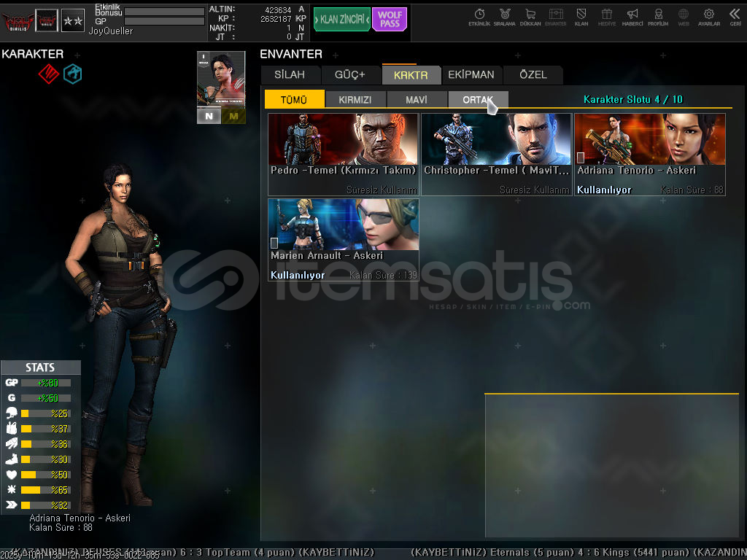Open the Dükkan shop cart icon
The image size is (747, 560).
point(530,17)
